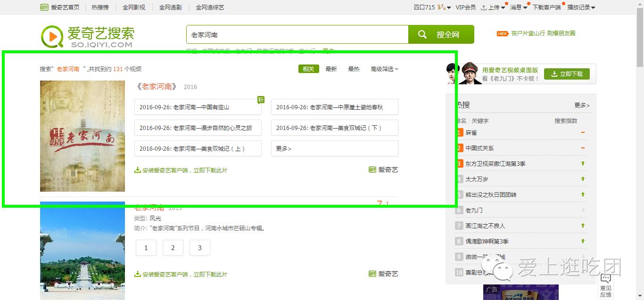Expand the 播放记录 history dropdown
Viewport: 644px width, 300px height.
point(581,7)
